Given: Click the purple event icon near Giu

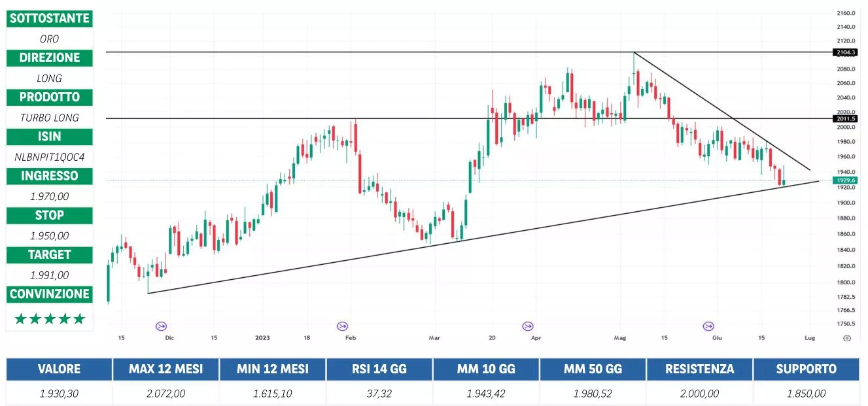Looking at the screenshot, I should [708, 325].
